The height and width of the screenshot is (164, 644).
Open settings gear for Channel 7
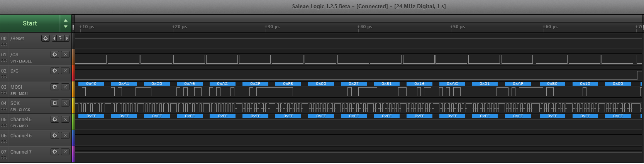55,152
